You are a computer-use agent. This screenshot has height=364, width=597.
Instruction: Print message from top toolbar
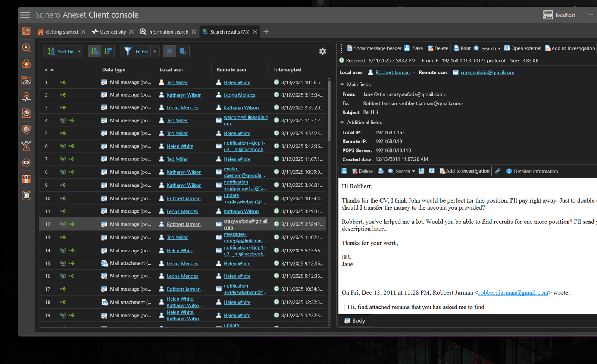coord(462,48)
